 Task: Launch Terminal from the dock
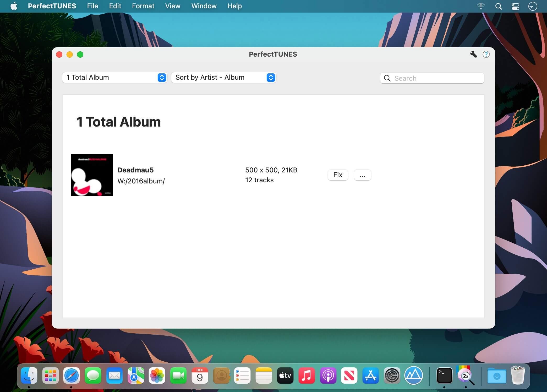[x=444, y=376]
